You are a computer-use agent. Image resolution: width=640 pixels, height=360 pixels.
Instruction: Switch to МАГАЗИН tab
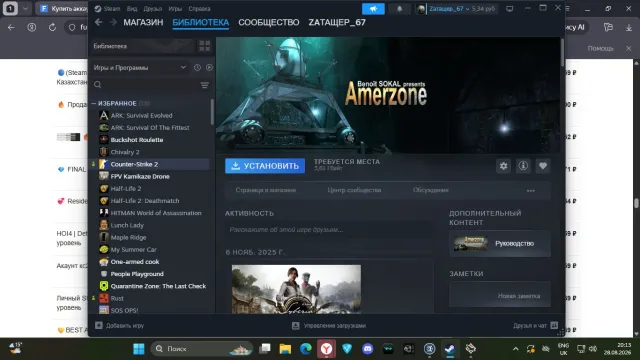pyautogui.click(x=143, y=22)
